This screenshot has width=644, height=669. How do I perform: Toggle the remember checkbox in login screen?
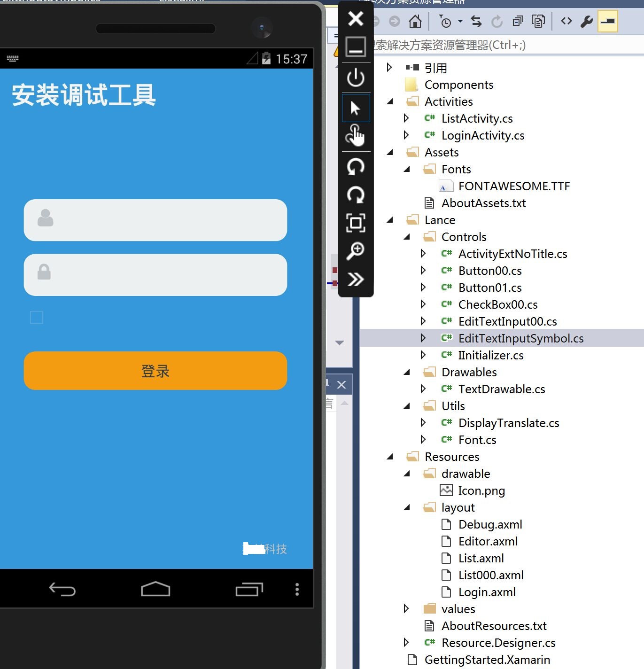tap(37, 318)
